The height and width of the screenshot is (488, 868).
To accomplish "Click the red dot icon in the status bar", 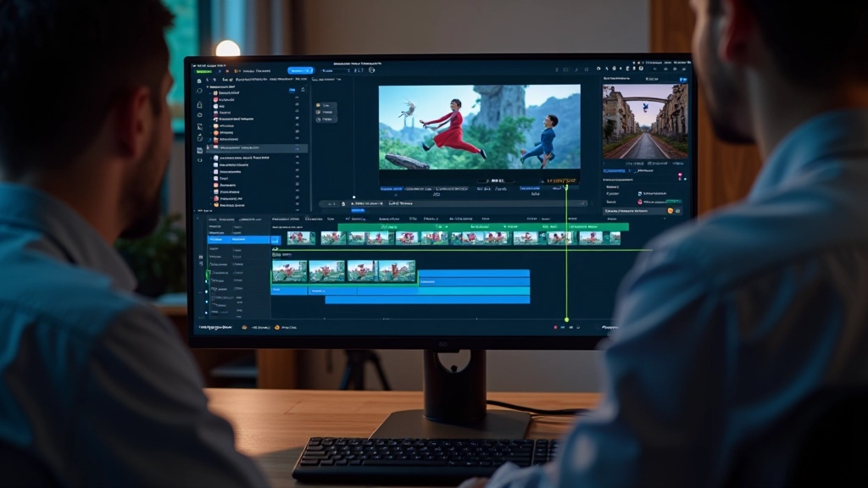I will coord(555,328).
